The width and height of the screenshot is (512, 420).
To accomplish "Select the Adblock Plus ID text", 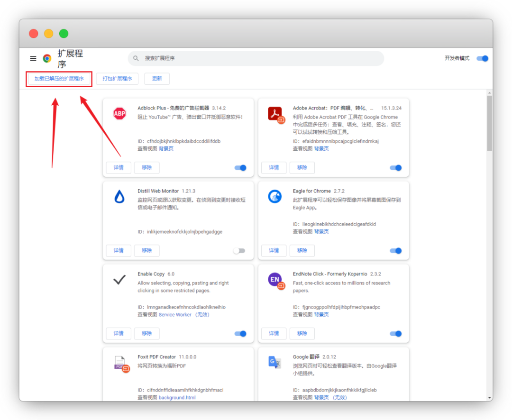I will point(179,141).
